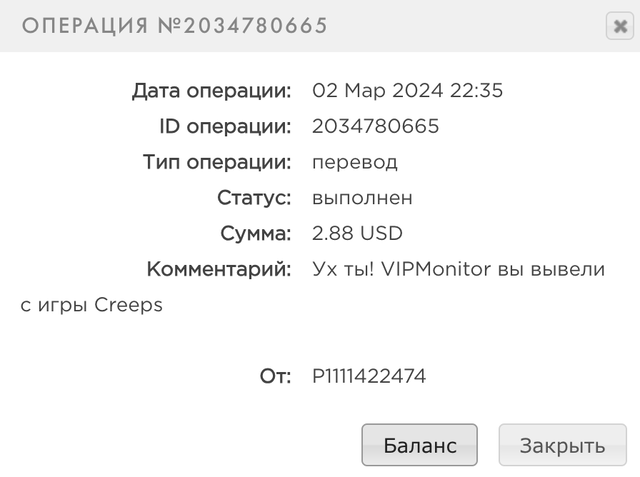This screenshot has width=640, height=477.
Task: Click the Тип операции label
Action: 217,162
